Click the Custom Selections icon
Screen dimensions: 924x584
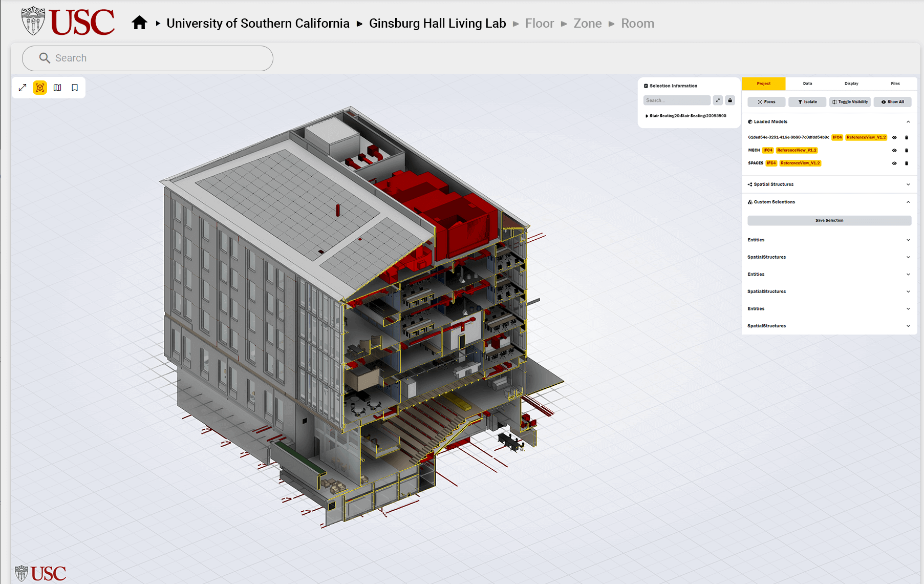tap(750, 202)
